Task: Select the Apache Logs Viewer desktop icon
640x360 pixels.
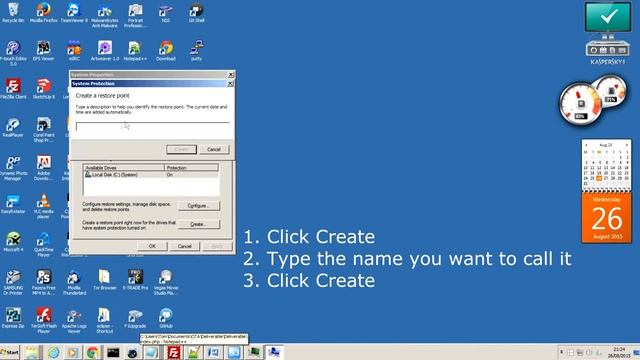Action: [74, 321]
